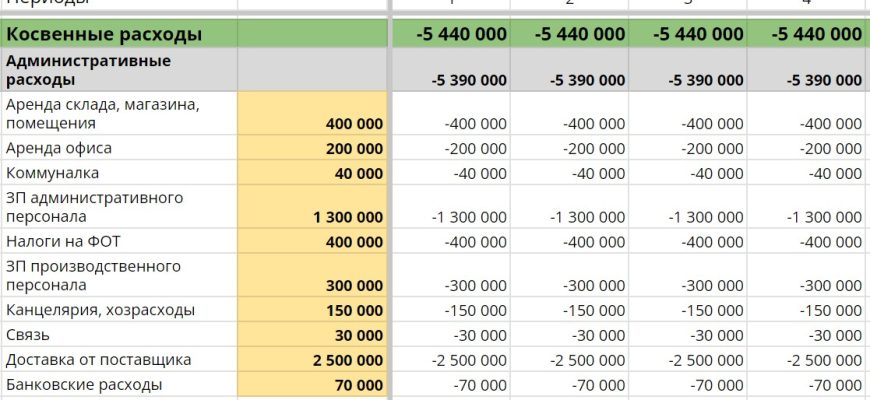
Task: Select first-period -5 390 000 subtotal cell
Action: pyautogui.click(x=451, y=79)
